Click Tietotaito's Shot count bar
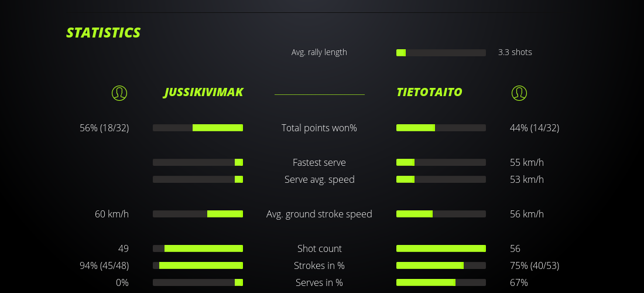The width and height of the screenshot is (644, 293). (441, 248)
